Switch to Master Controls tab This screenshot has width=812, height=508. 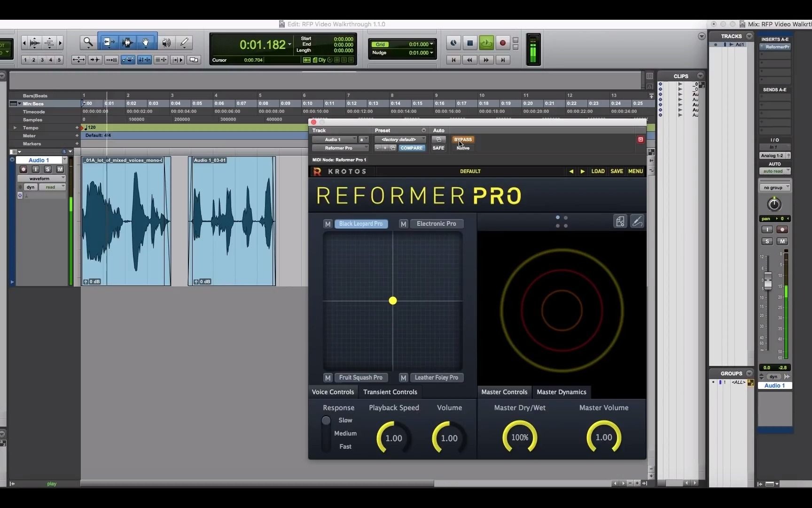coord(504,392)
